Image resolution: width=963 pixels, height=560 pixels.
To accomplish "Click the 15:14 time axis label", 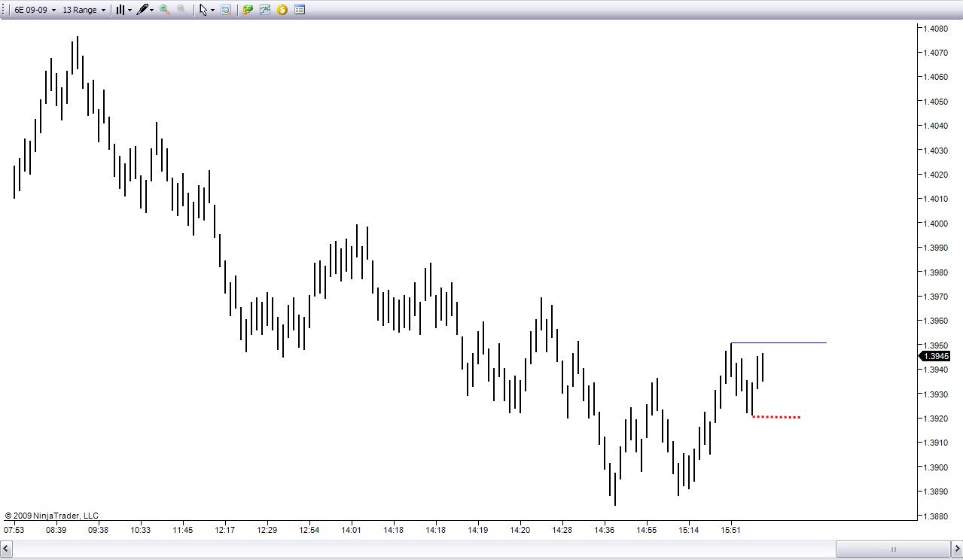I will click(688, 530).
